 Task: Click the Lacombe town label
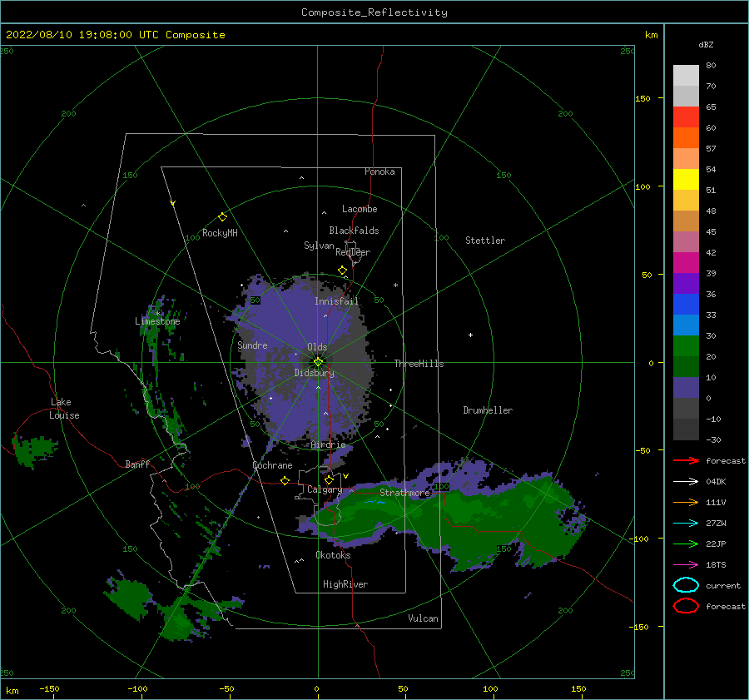360,209
